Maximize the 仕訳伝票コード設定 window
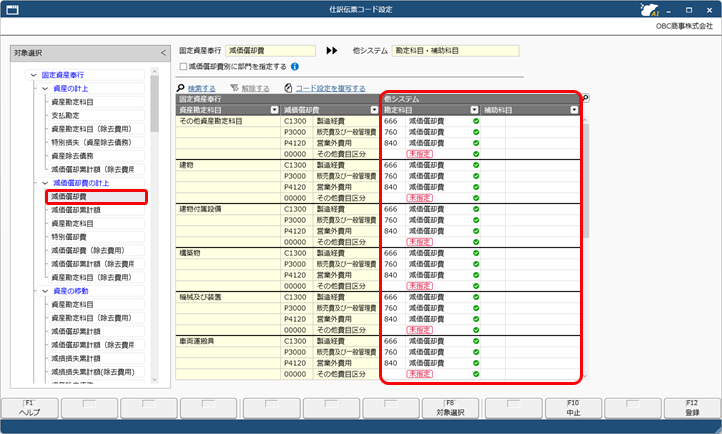The image size is (722, 434). 689,10
